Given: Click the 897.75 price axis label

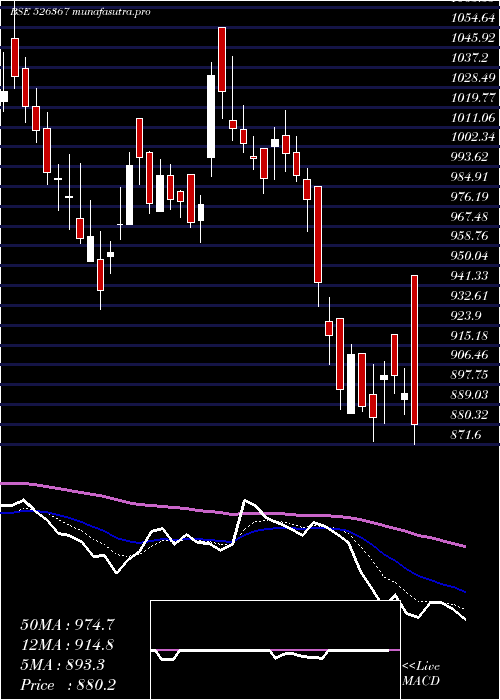Looking at the screenshot, I should click(x=469, y=375).
